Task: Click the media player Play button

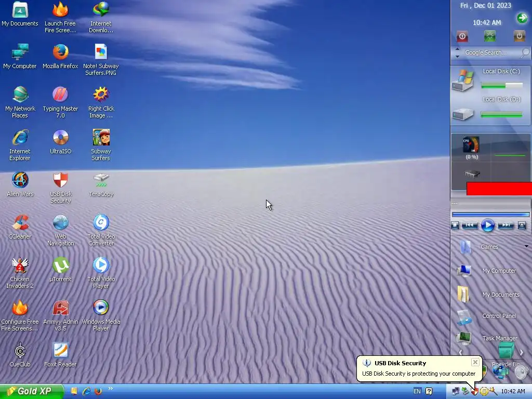Action: point(487,225)
